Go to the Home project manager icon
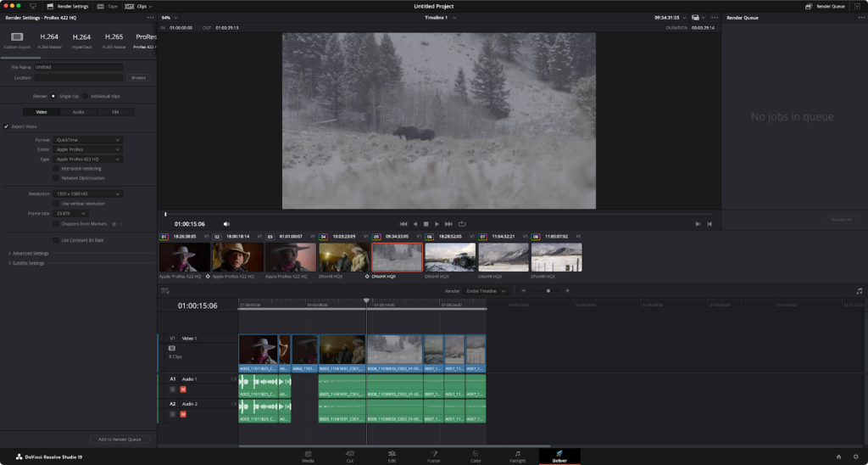The image size is (868, 465). (838, 457)
